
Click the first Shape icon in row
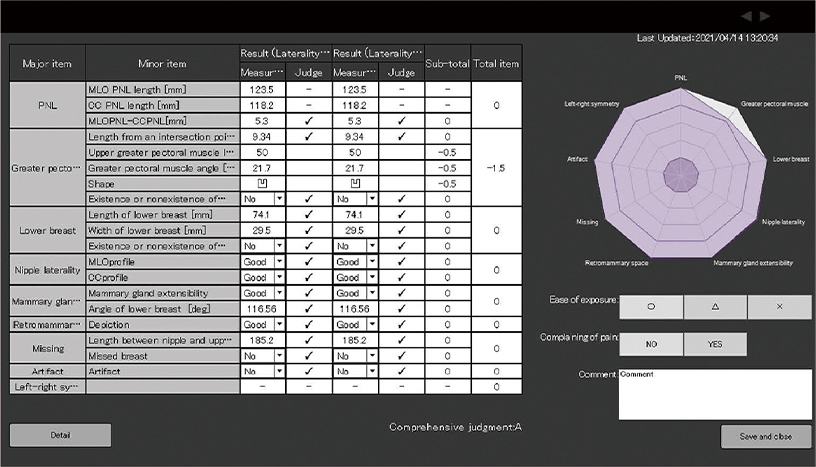click(x=262, y=183)
